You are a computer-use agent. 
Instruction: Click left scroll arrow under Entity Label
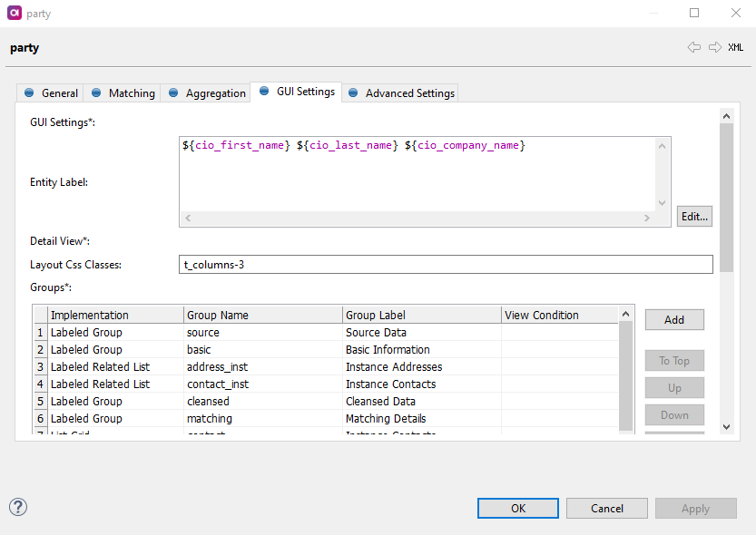pos(187,218)
